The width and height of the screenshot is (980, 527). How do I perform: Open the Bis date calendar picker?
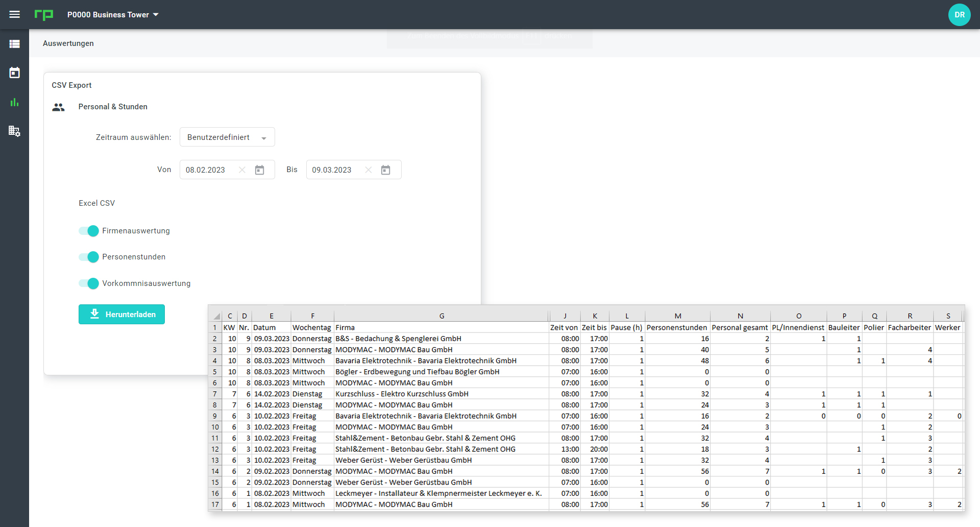pos(386,170)
